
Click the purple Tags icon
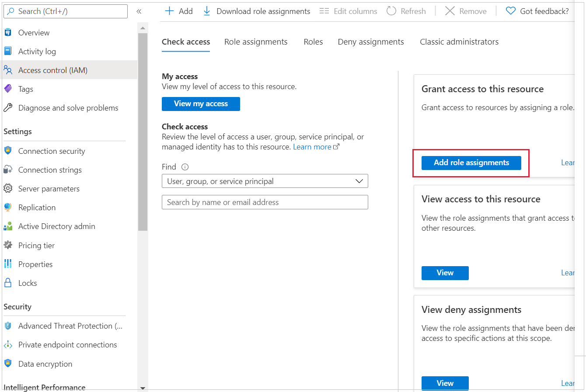coord(8,89)
